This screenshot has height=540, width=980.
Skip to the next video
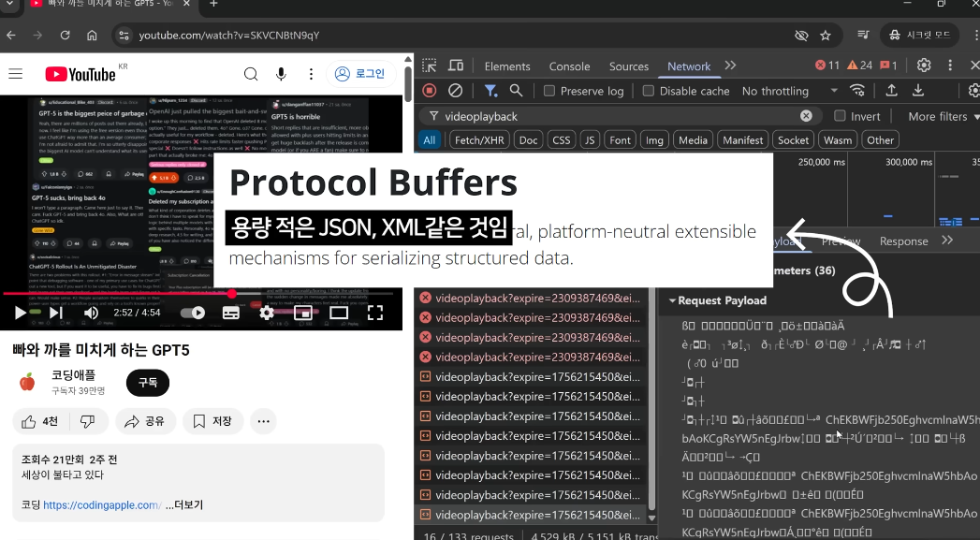[x=56, y=313]
